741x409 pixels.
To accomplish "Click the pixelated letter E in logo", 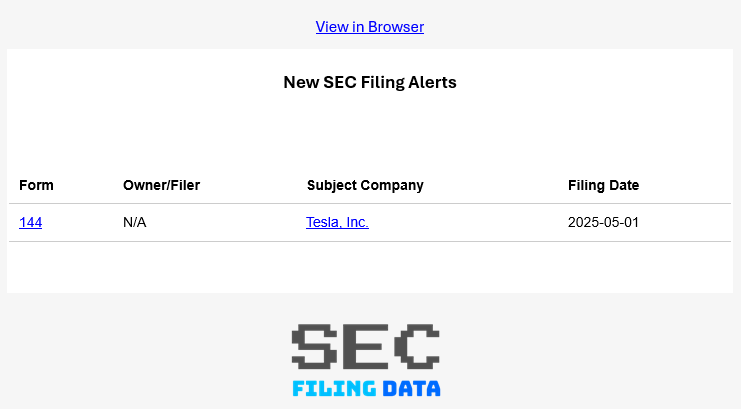I will (x=366, y=345).
